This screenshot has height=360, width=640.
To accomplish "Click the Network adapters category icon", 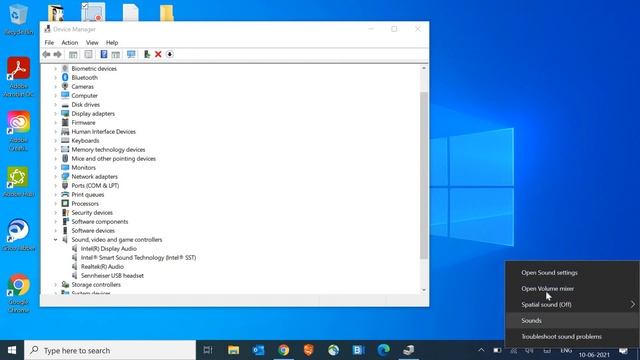I will (x=65, y=176).
